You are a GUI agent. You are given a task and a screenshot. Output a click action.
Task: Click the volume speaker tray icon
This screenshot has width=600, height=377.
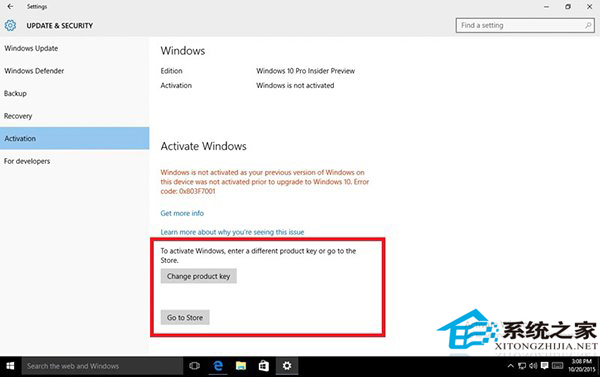(533, 366)
